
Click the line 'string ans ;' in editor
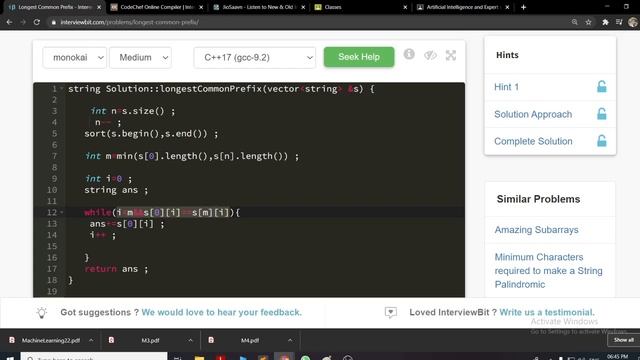[116, 190]
